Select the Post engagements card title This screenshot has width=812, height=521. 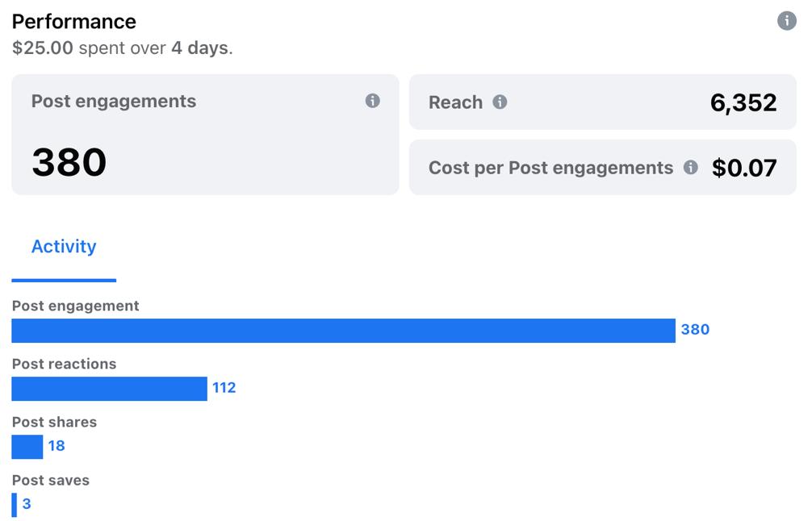click(114, 102)
